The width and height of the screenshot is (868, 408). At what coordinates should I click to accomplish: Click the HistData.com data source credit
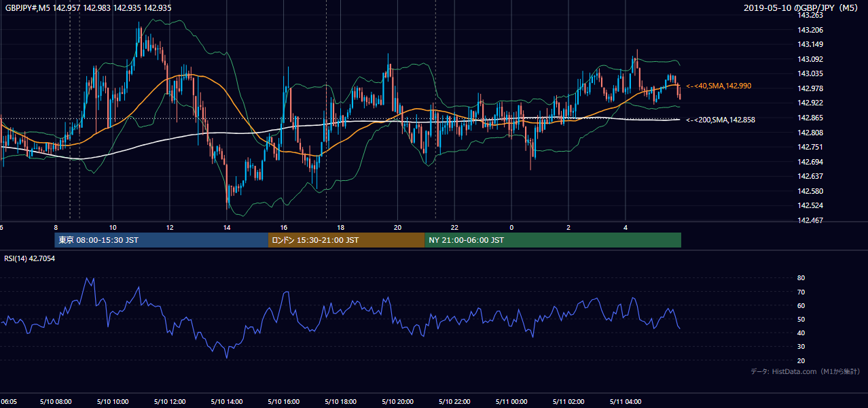click(806, 371)
